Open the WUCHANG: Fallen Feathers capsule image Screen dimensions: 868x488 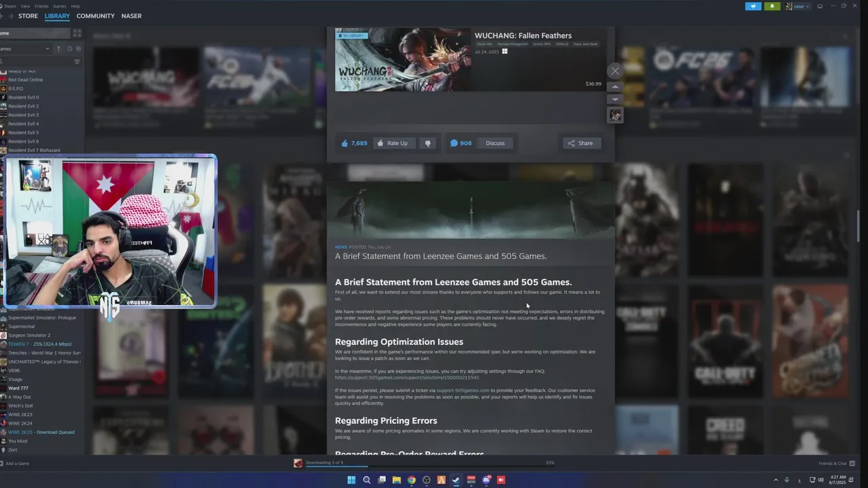[403, 60]
